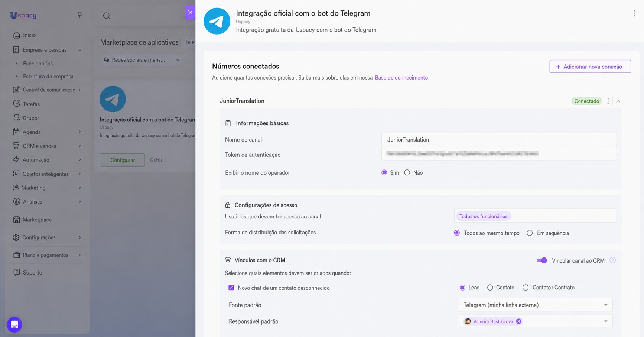
Task: Click the Grátis label on app card
Action: click(156, 160)
